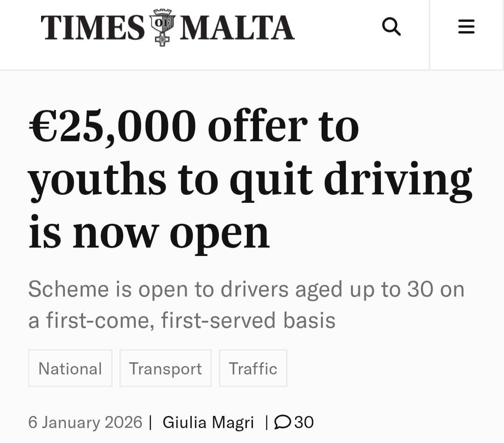Click the comments speech bubble icon

click(282, 422)
